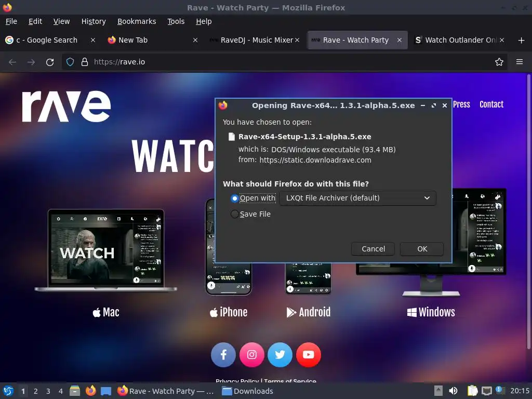This screenshot has width=532, height=399.
Task: Open Rave's Twitter page icon
Action: (280, 355)
